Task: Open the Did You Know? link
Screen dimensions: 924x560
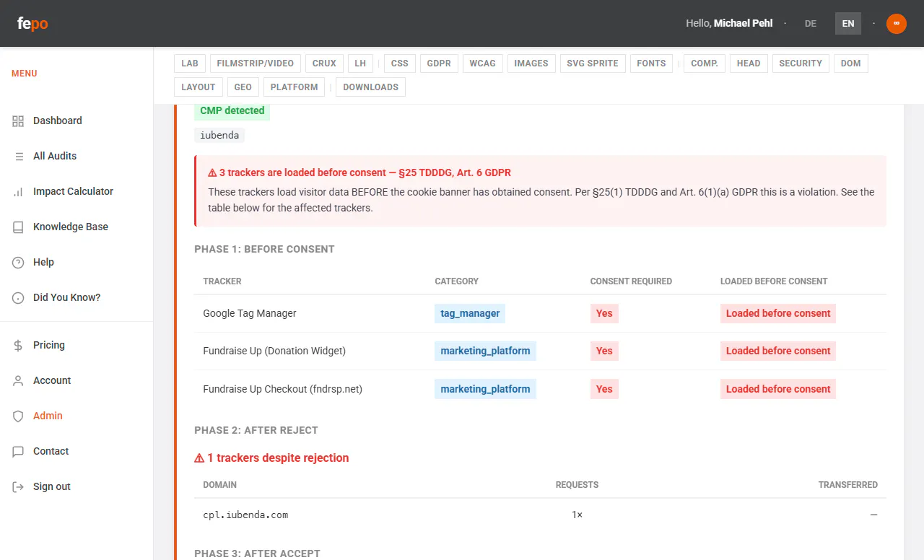Action: click(x=67, y=298)
